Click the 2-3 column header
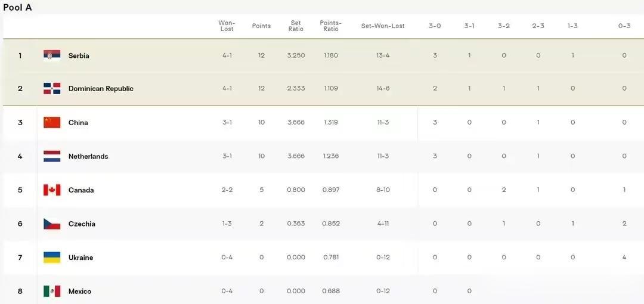Viewport: 644px width, 304px height. click(538, 26)
